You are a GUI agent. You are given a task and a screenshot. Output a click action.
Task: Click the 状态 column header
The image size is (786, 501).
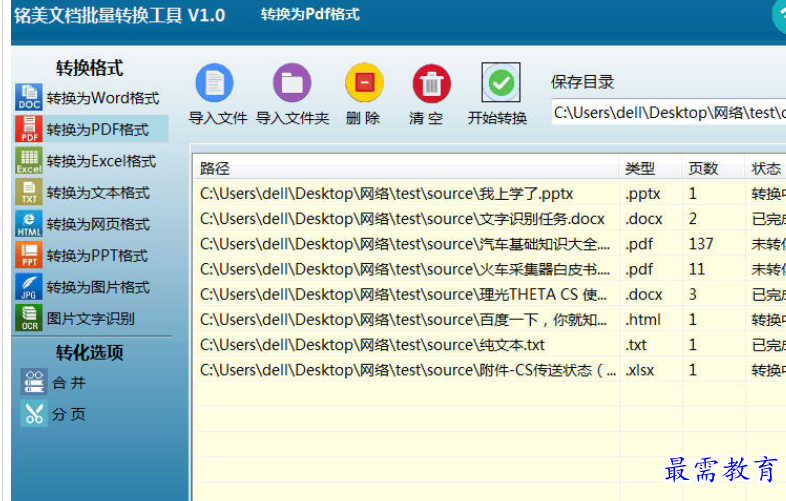(x=766, y=168)
